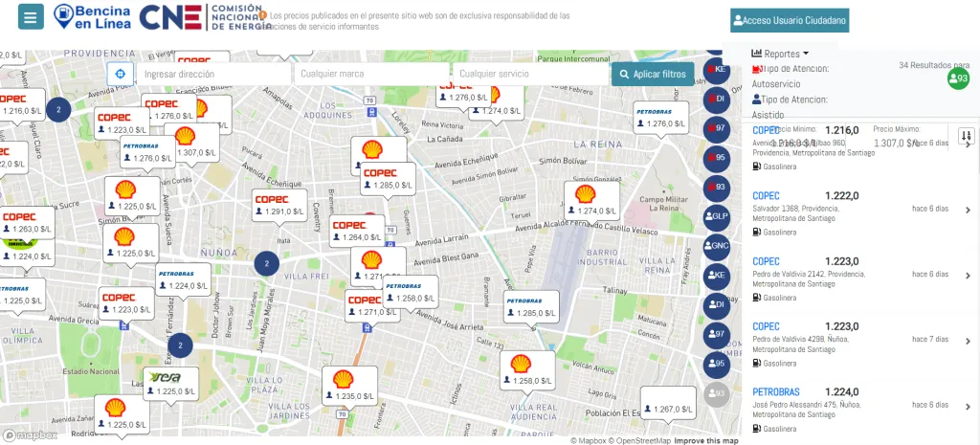Open COPEC link for Salvador 1368
The height and width of the screenshot is (445, 980).
tap(766, 196)
